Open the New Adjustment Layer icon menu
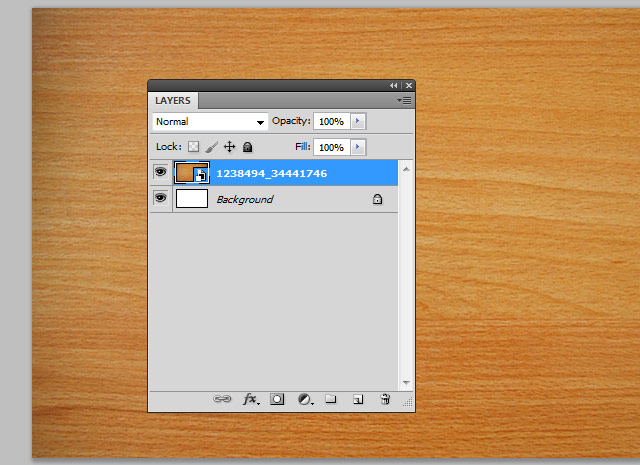Image resolution: width=640 pixels, height=465 pixels. pos(305,399)
